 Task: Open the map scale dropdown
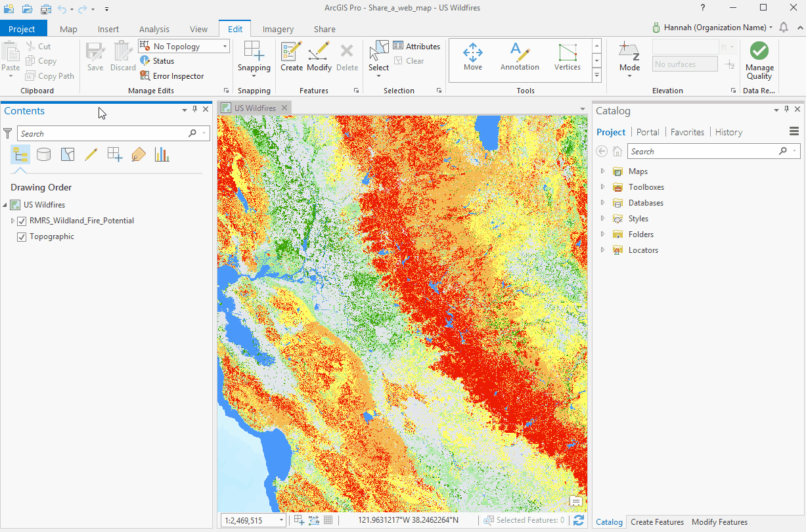281,520
